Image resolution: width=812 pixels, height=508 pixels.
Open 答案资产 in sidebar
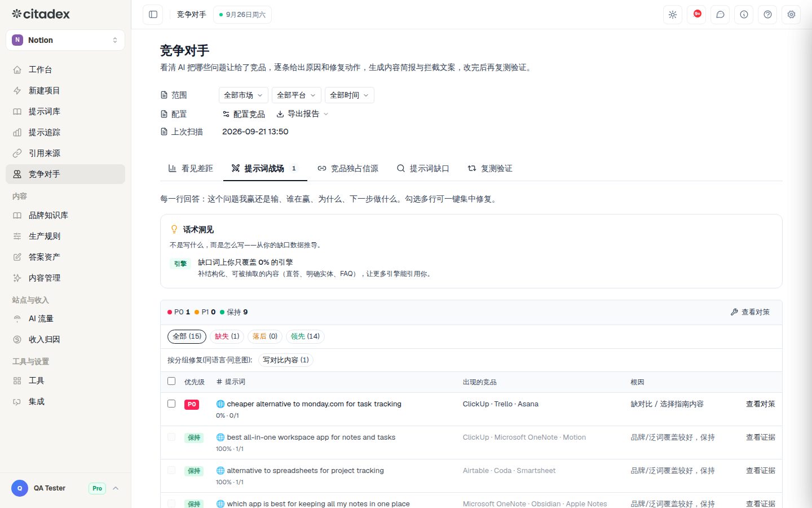(x=65, y=257)
